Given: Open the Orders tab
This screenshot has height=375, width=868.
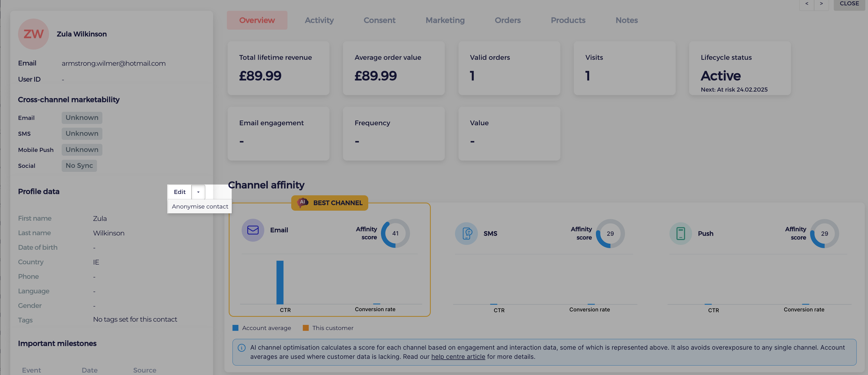Looking at the screenshot, I should click(x=508, y=20).
